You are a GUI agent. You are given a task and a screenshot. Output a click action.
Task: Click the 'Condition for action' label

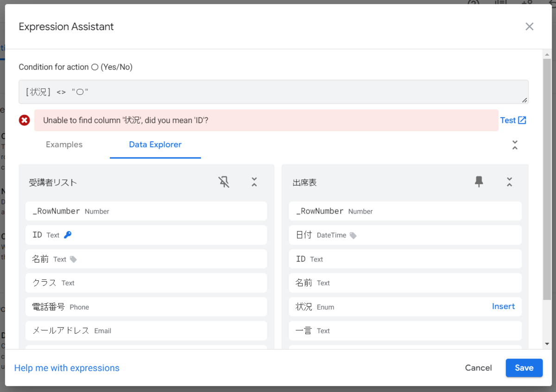coord(76,67)
